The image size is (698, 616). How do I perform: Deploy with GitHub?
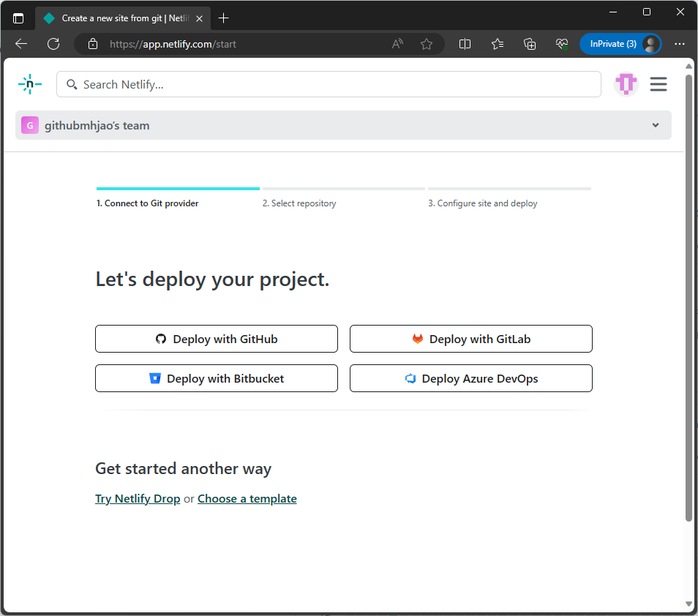click(217, 339)
